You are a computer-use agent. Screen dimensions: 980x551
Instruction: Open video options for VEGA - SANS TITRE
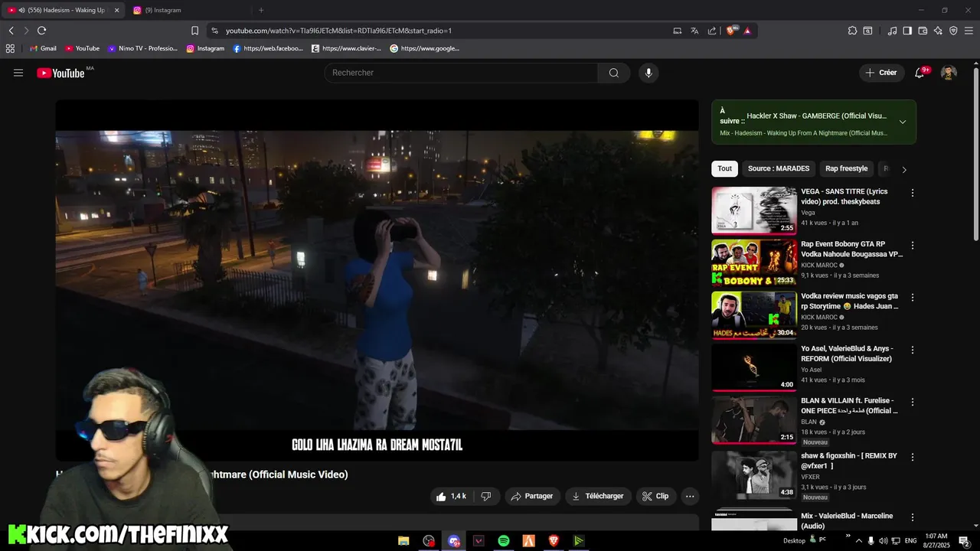(x=912, y=193)
